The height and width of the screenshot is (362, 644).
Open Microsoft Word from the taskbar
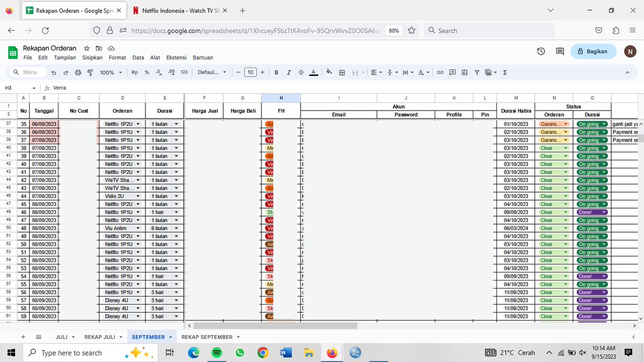coord(286,353)
